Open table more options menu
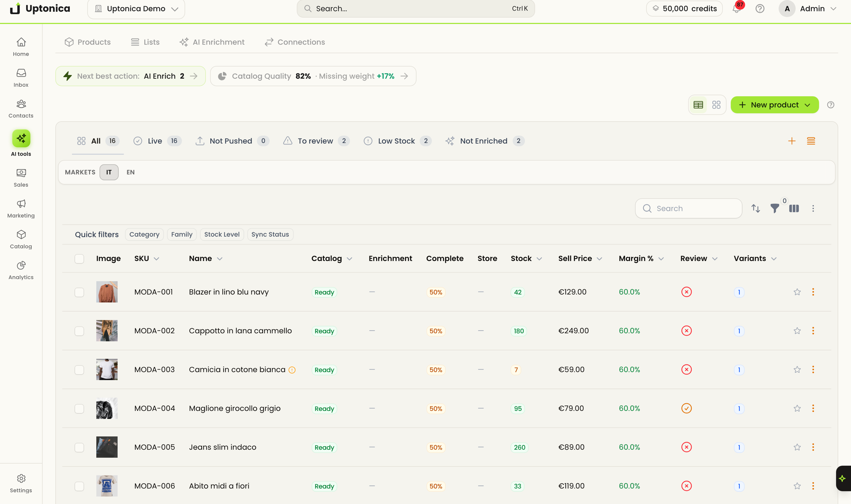The width and height of the screenshot is (851, 504). (813, 208)
